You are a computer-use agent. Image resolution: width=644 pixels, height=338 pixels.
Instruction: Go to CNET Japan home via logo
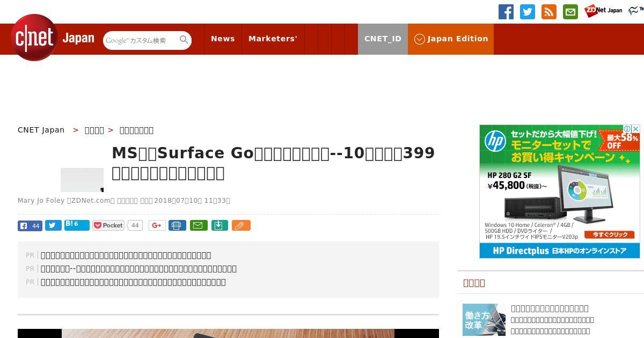[53, 38]
